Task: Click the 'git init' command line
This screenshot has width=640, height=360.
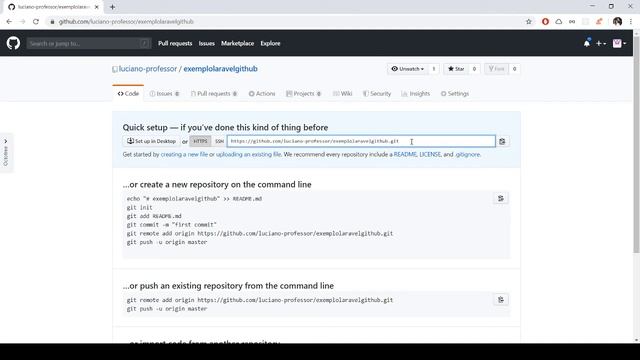Action: [139, 207]
